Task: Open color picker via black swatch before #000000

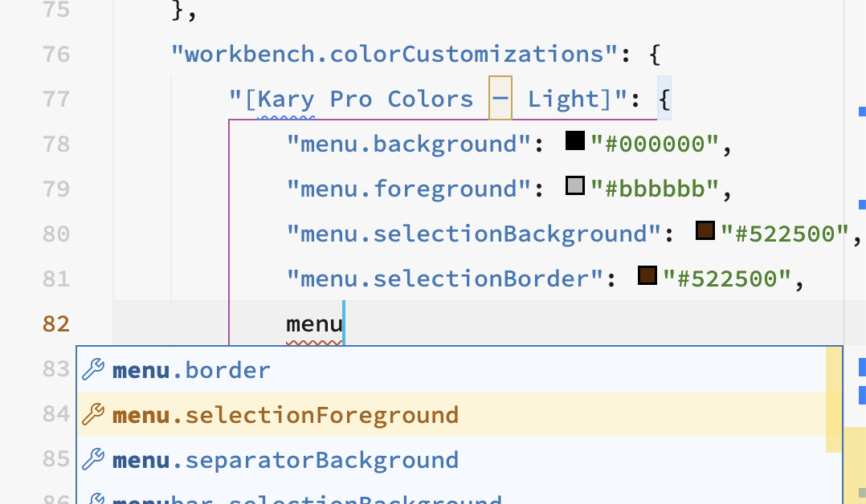Action: pos(574,141)
